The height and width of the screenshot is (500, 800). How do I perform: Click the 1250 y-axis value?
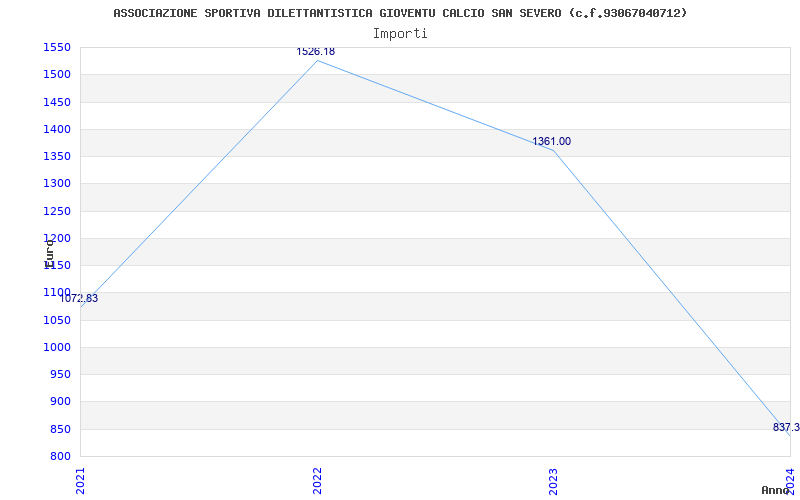pyautogui.click(x=56, y=211)
